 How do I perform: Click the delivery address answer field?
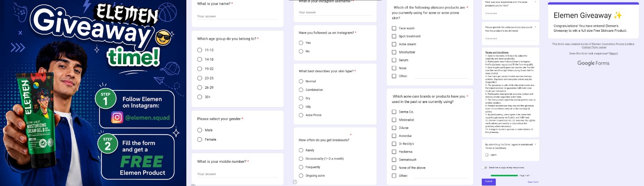(x=510, y=39)
